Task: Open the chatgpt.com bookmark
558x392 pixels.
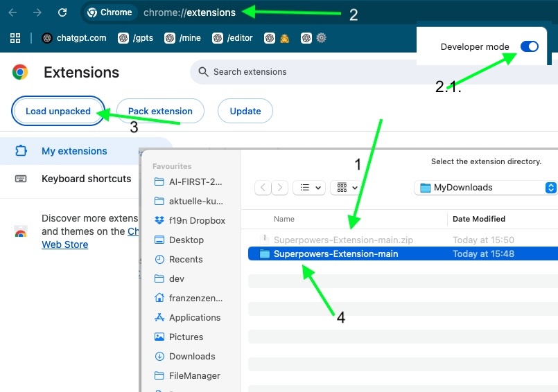Action: pos(74,38)
